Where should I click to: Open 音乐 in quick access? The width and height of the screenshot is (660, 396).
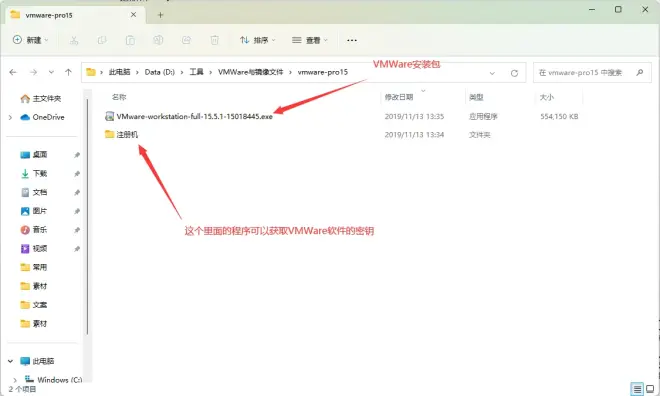[34, 230]
